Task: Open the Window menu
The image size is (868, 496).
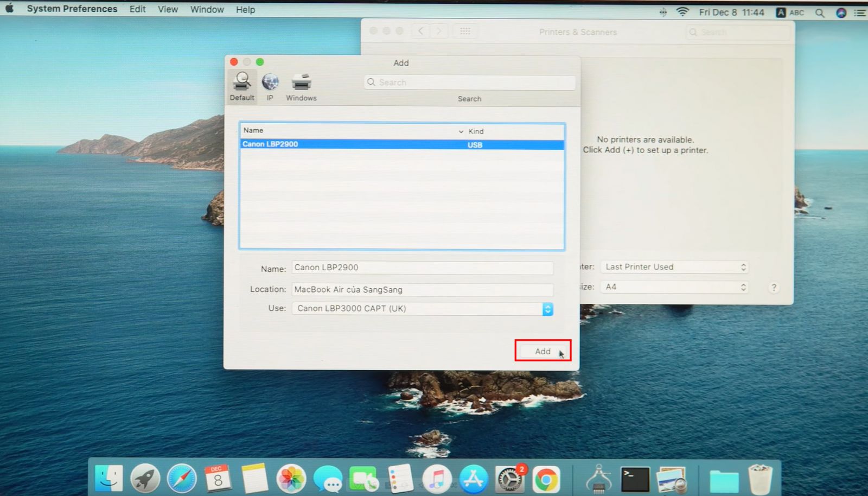Action: [x=207, y=10]
